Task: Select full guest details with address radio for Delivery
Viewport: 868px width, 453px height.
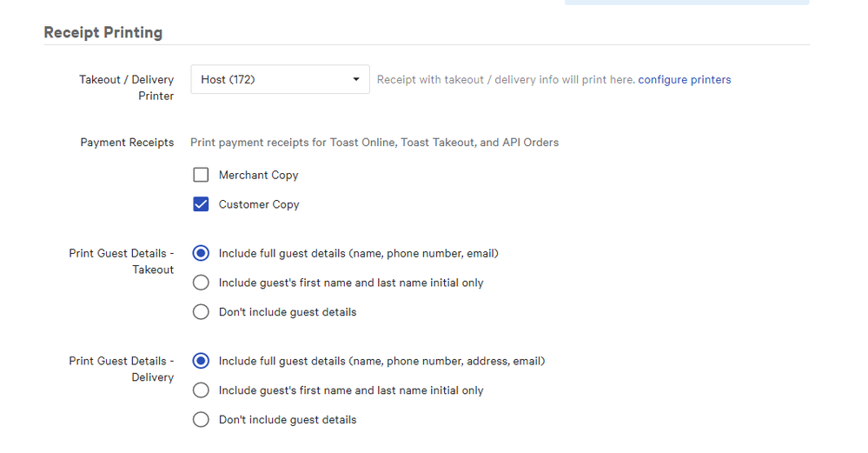Action: pyautogui.click(x=201, y=361)
